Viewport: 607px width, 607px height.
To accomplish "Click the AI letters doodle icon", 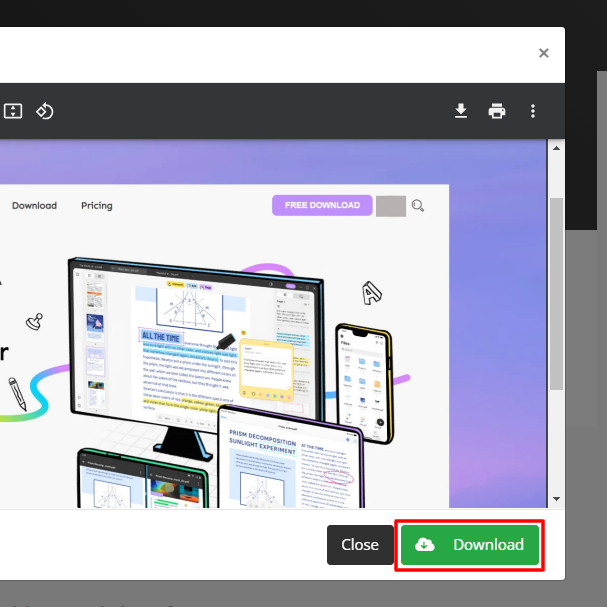I will [x=372, y=293].
